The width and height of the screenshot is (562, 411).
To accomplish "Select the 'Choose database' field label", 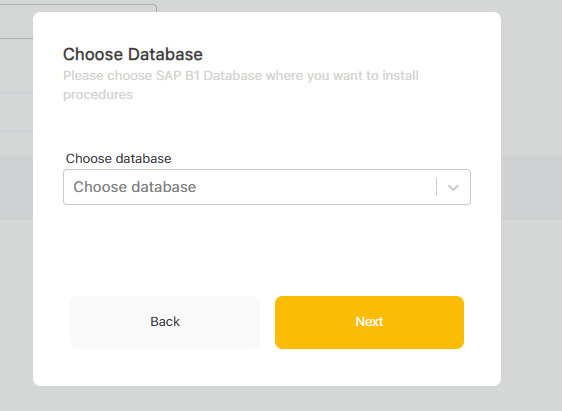I will click(x=119, y=158).
